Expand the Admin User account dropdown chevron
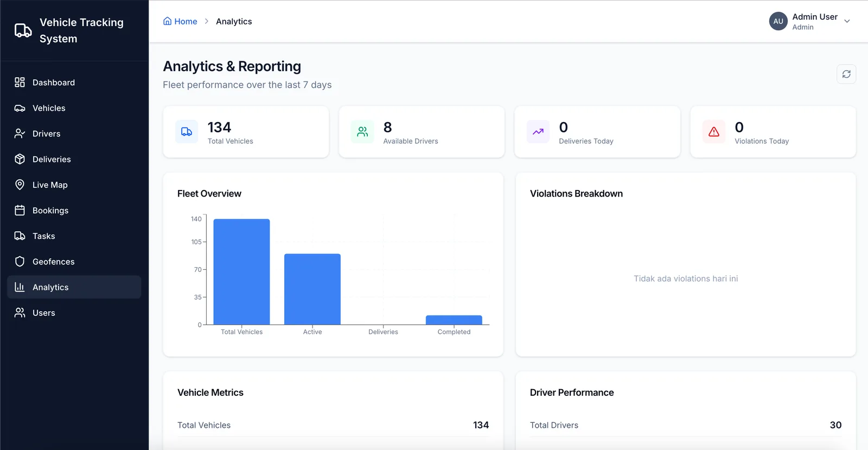Screen dimensions: 868x450 point(847,21)
